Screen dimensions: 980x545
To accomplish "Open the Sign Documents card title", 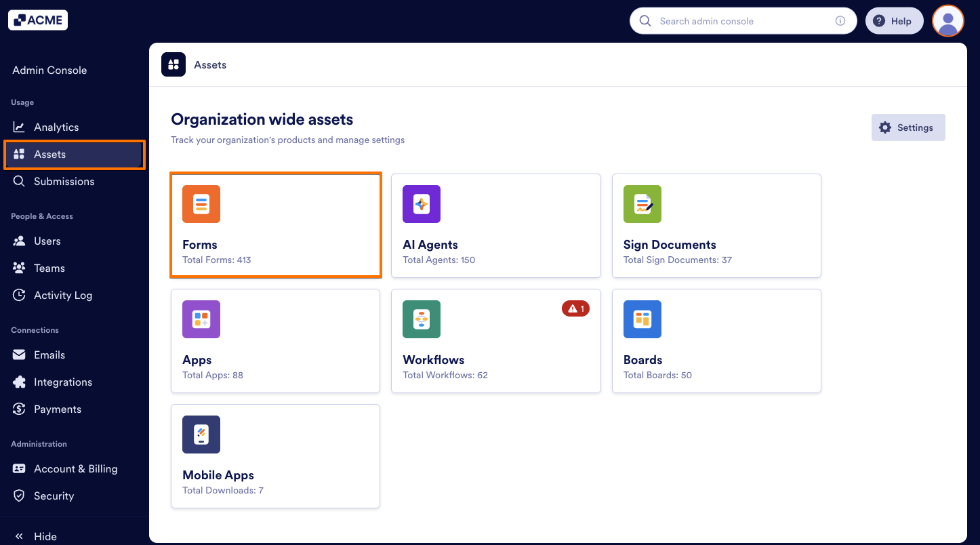I will click(670, 245).
